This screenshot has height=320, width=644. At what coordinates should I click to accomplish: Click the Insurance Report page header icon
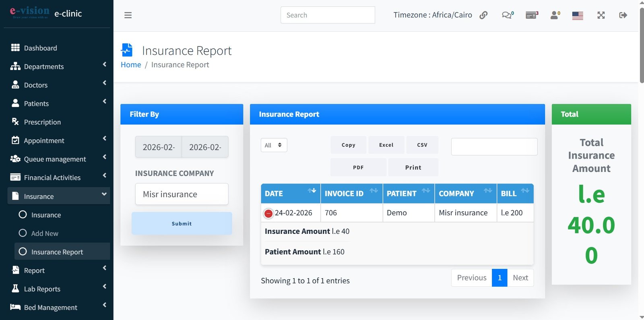127,50
